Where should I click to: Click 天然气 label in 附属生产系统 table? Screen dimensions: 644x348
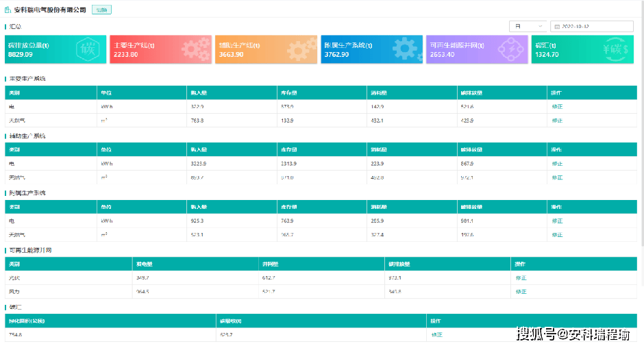17,234
